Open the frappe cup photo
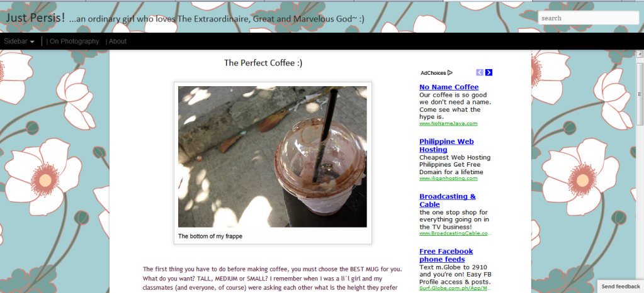644x293 pixels. [x=273, y=157]
